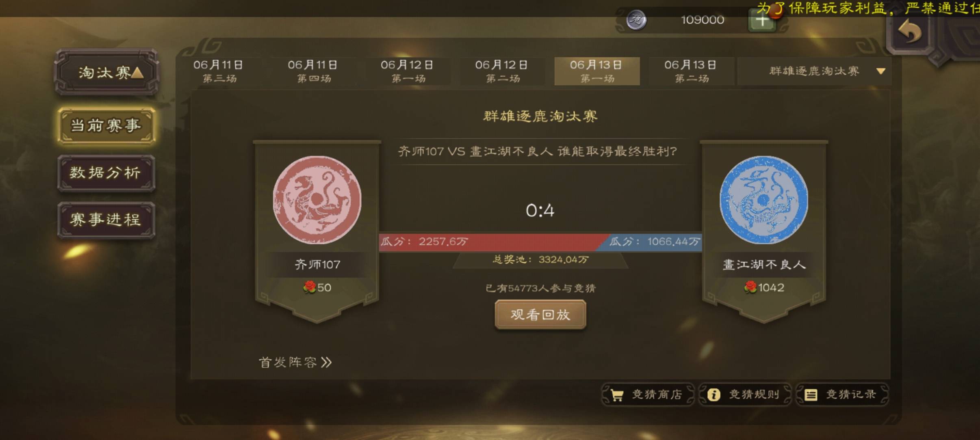
Task: Select the 06月13日 第二场 tab
Action: [x=691, y=71]
